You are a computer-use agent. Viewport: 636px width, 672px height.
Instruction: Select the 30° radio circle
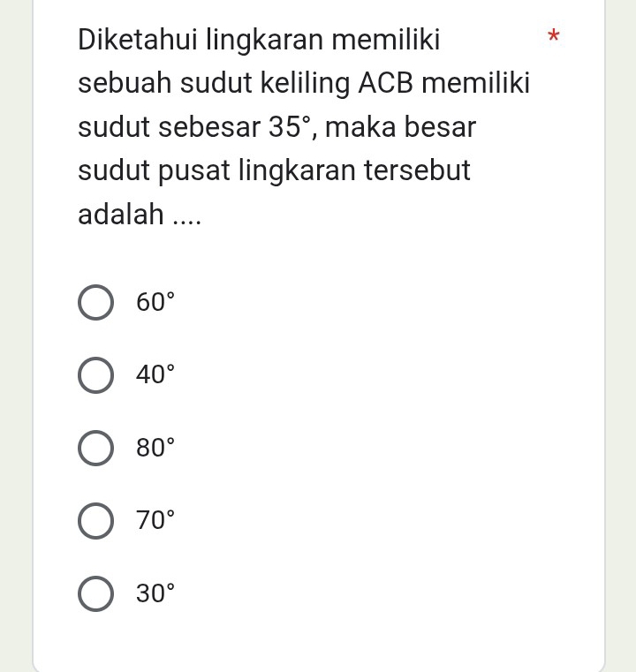[96, 593]
